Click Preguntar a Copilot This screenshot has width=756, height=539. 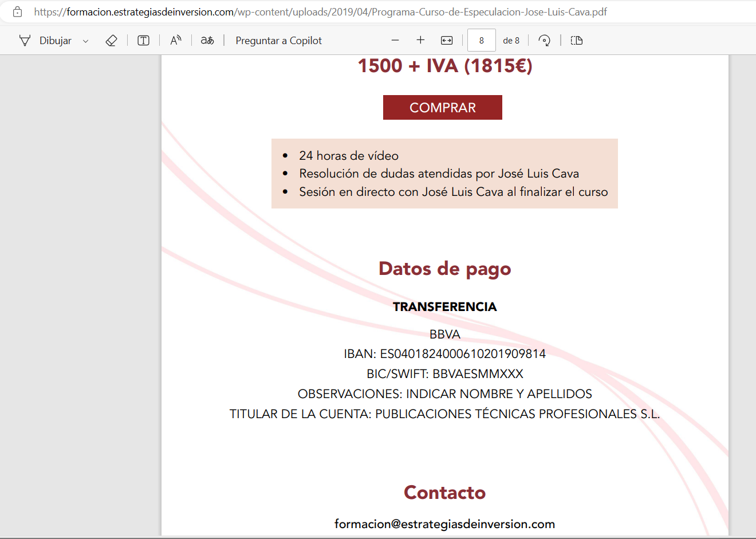[x=279, y=41]
